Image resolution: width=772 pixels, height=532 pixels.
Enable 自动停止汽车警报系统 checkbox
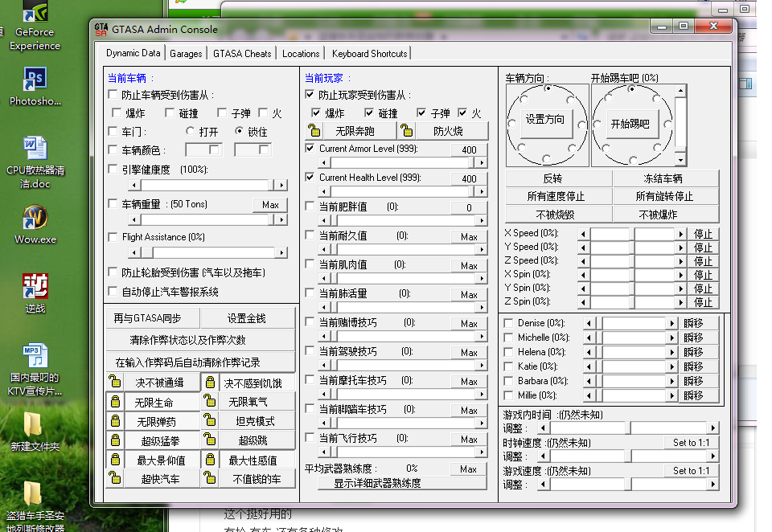113,292
